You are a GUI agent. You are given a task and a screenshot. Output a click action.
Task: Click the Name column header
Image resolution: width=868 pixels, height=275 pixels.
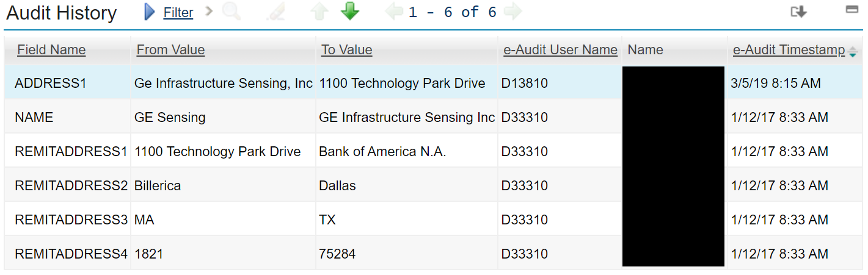(645, 50)
